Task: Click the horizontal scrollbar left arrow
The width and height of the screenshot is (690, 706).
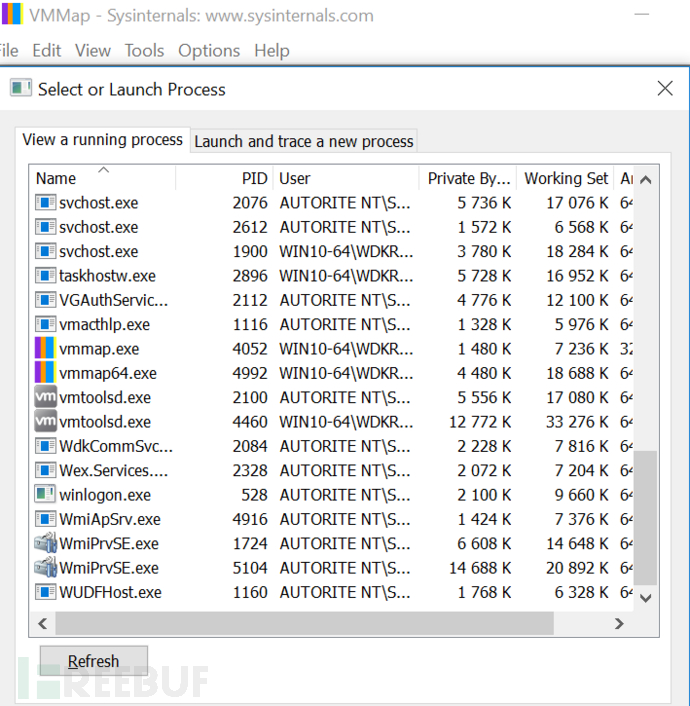Action: click(43, 624)
